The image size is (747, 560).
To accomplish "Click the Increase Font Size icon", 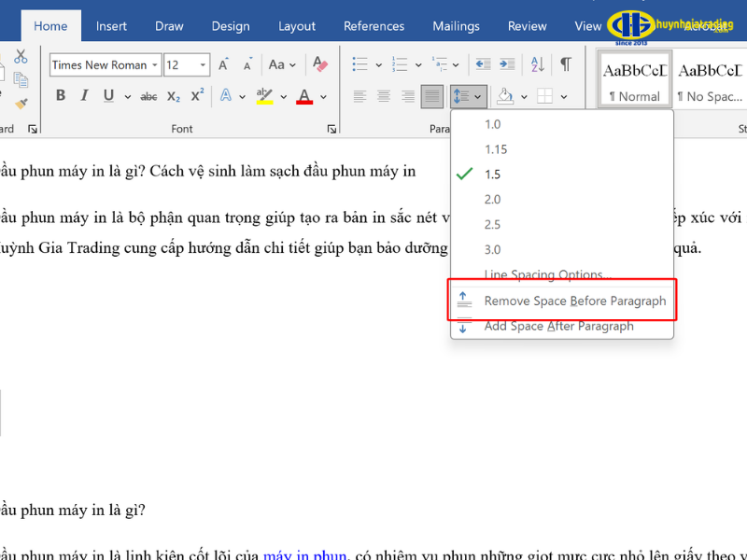I will coord(222,63).
